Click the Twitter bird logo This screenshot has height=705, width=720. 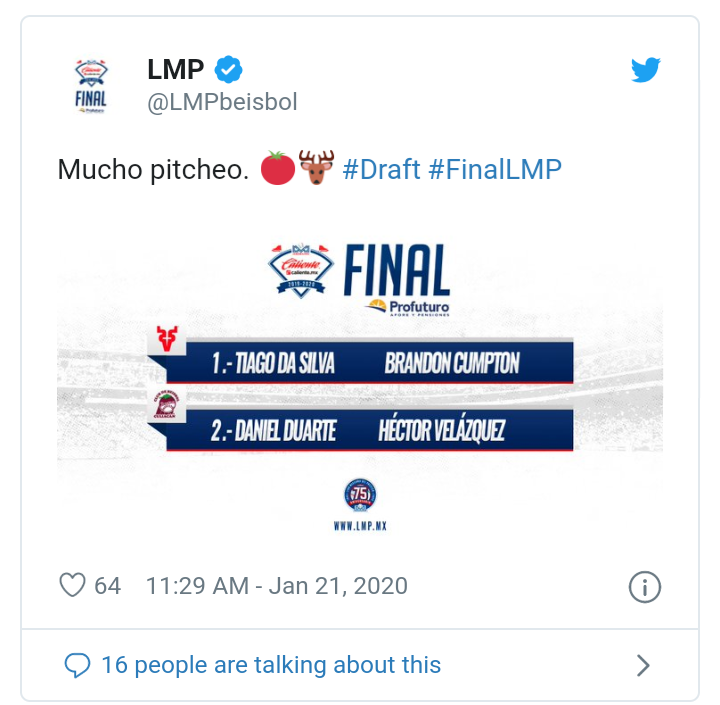tap(646, 70)
